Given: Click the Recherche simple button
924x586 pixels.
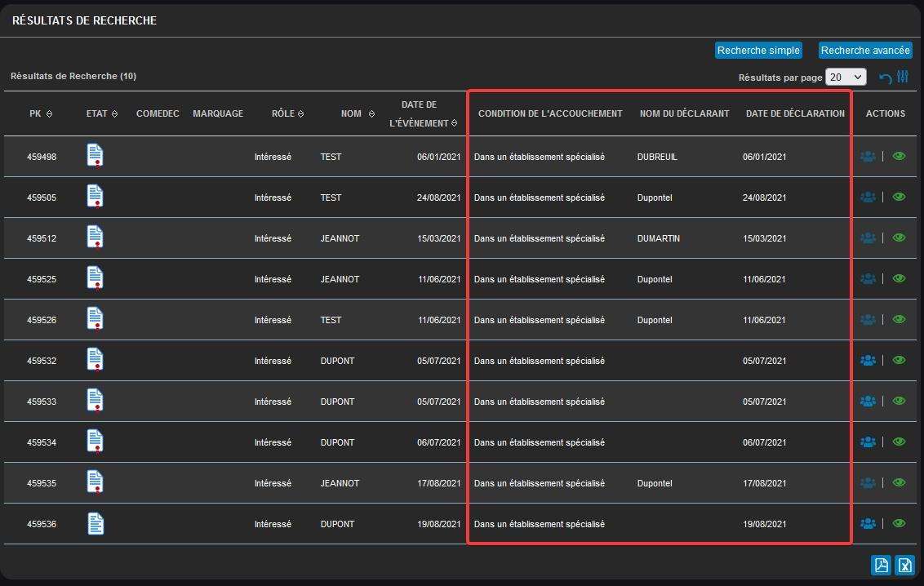Looking at the screenshot, I should (757, 51).
